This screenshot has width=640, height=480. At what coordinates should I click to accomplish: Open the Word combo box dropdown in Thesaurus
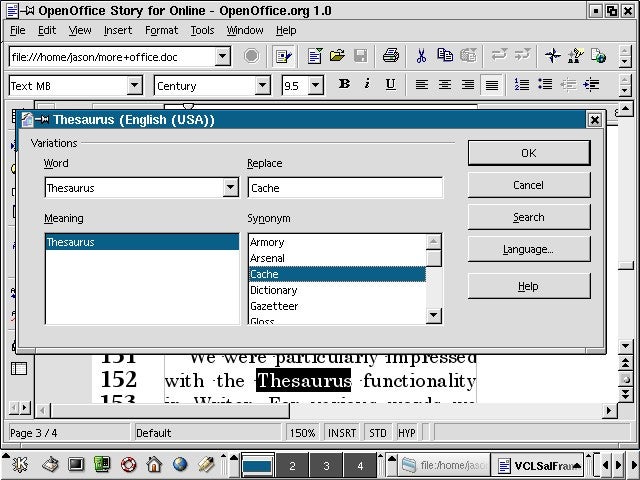pyautogui.click(x=231, y=187)
